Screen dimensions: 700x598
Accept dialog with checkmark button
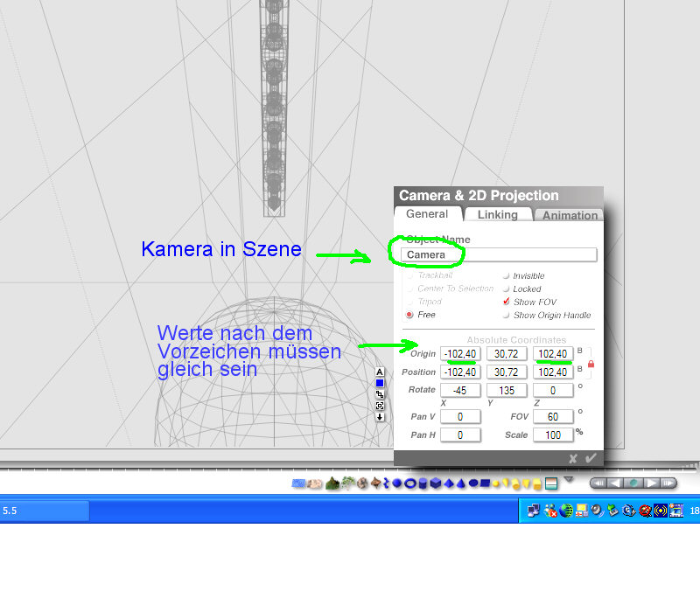pyautogui.click(x=591, y=458)
